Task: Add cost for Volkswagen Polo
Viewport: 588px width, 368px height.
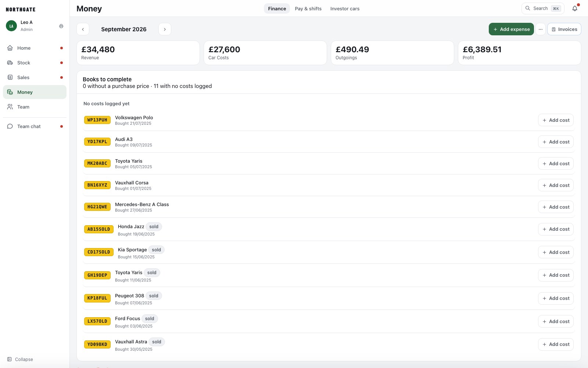Action: (556, 120)
